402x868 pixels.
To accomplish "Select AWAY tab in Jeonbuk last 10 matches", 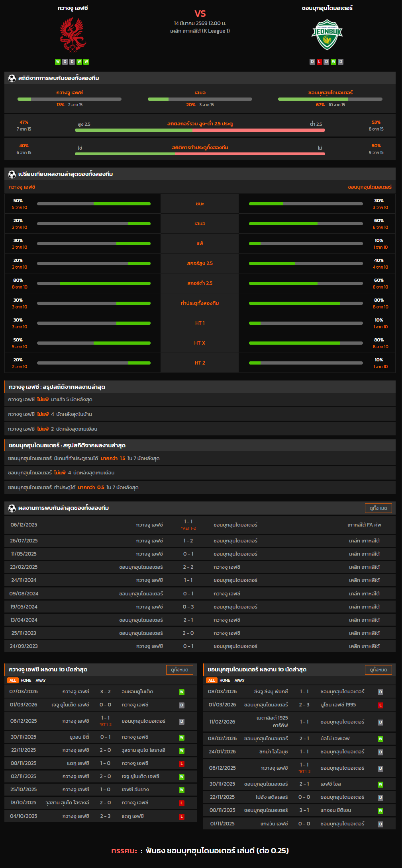I will click(239, 681).
